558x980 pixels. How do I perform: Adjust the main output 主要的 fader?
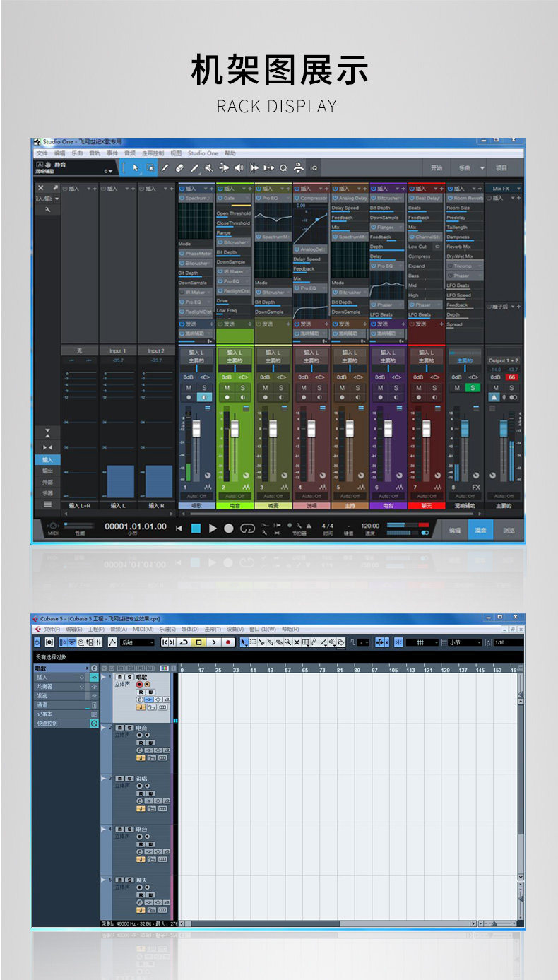coord(504,428)
